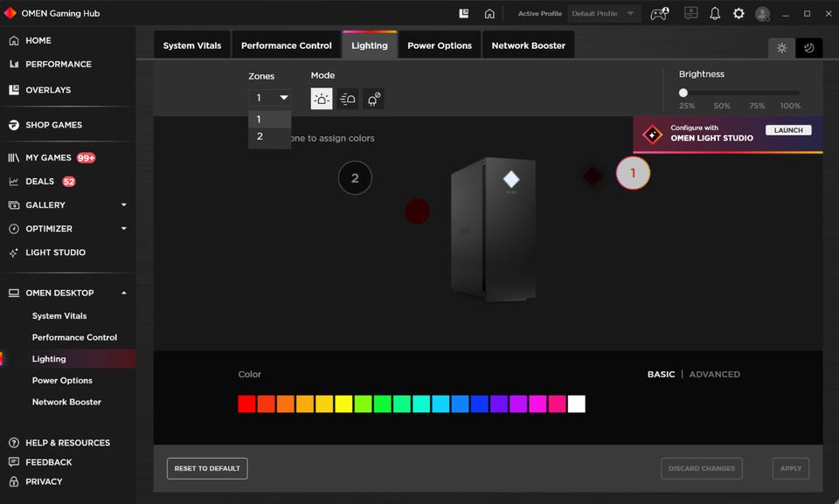Choose zone 2 from the Zones dropdown list
This screenshot has width=839, height=504.
click(x=260, y=136)
